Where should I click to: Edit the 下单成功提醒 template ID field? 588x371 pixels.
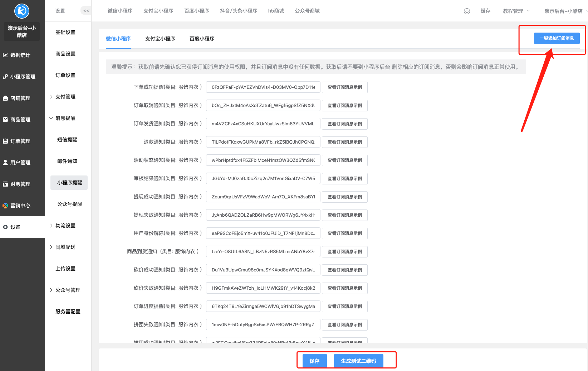[x=263, y=87]
